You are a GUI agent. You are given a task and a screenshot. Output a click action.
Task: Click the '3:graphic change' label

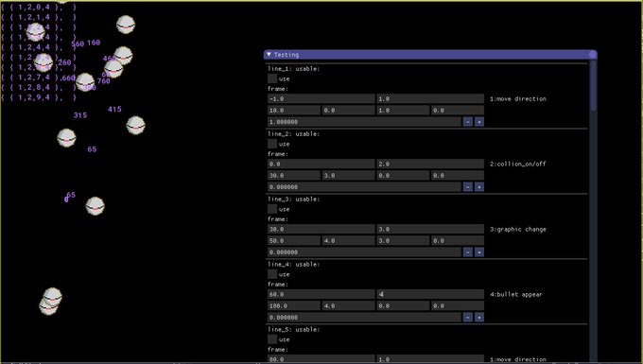[518, 229]
